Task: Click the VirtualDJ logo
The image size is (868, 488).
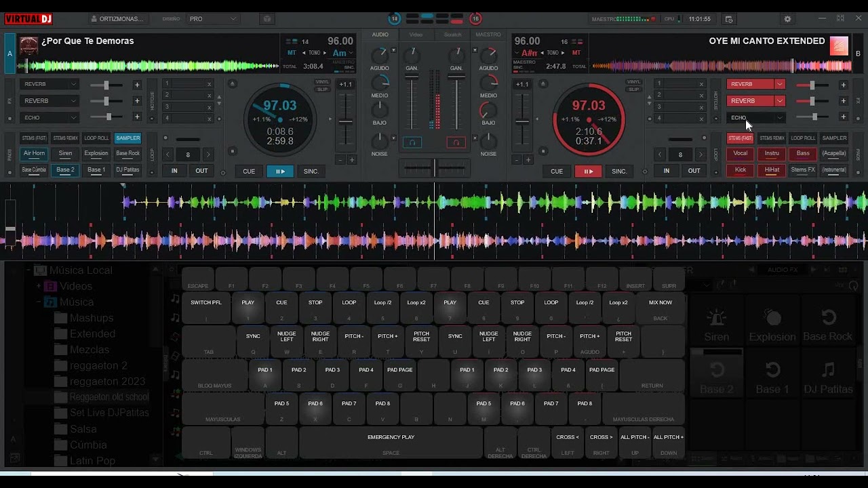Action: pos(28,19)
